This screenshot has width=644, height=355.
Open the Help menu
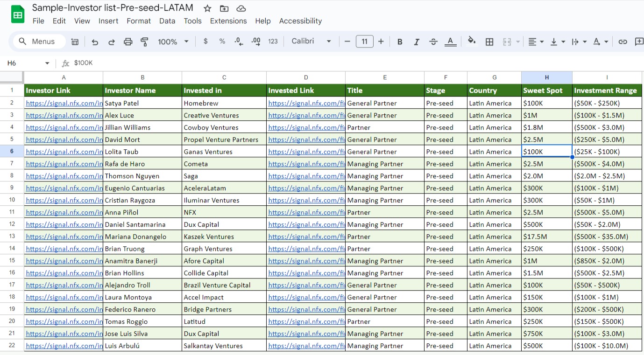pyautogui.click(x=263, y=21)
